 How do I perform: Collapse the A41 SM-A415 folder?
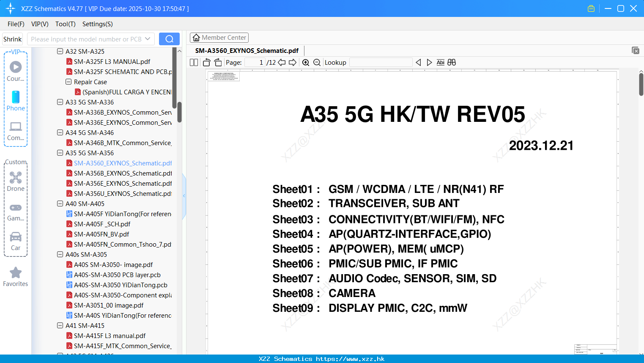[x=60, y=325]
